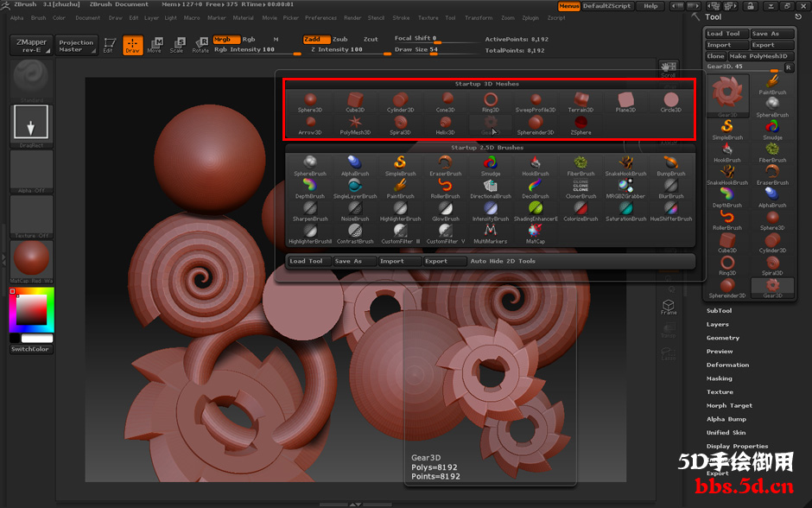Open ZMapper rev-E plugin
The width and height of the screenshot is (812, 508).
pos(31,46)
